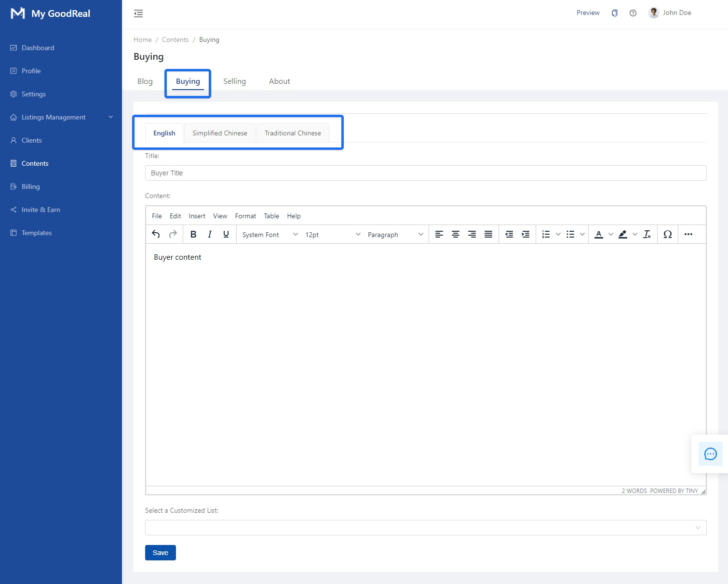This screenshot has height=584, width=728.
Task: Collapse the sidebar using menu-fold icon
Action: (138, 13)
